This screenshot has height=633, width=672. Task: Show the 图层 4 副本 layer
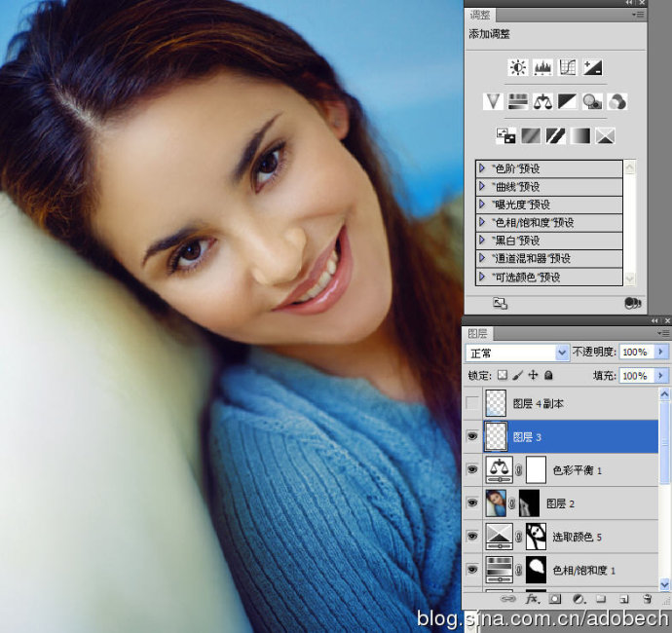(472, 403)
